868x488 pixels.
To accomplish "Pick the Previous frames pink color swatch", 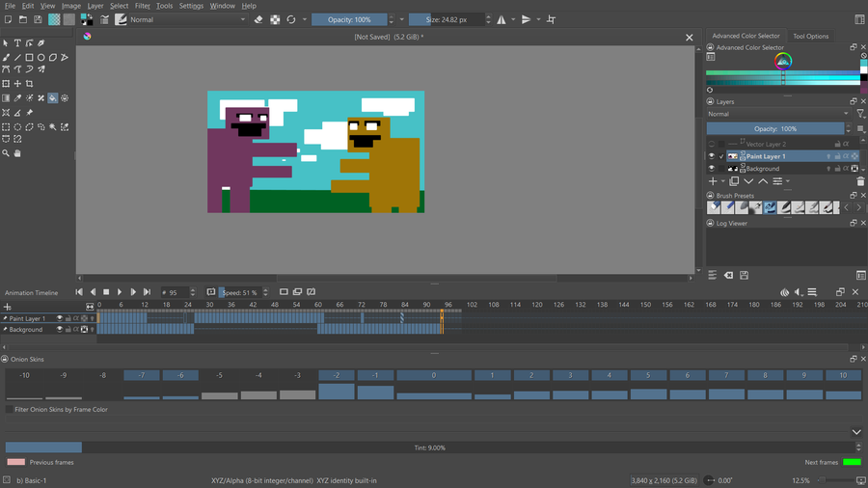I will pos(16,462).
